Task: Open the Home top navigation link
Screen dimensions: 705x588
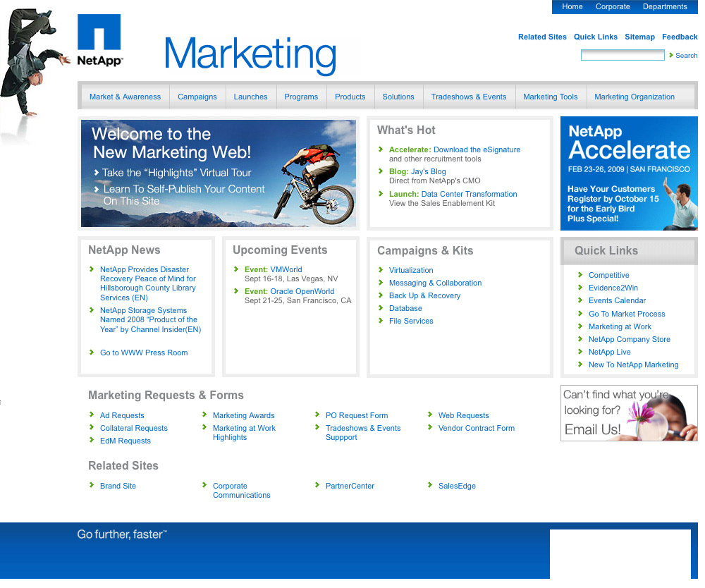Action: (x=572, y=7)
